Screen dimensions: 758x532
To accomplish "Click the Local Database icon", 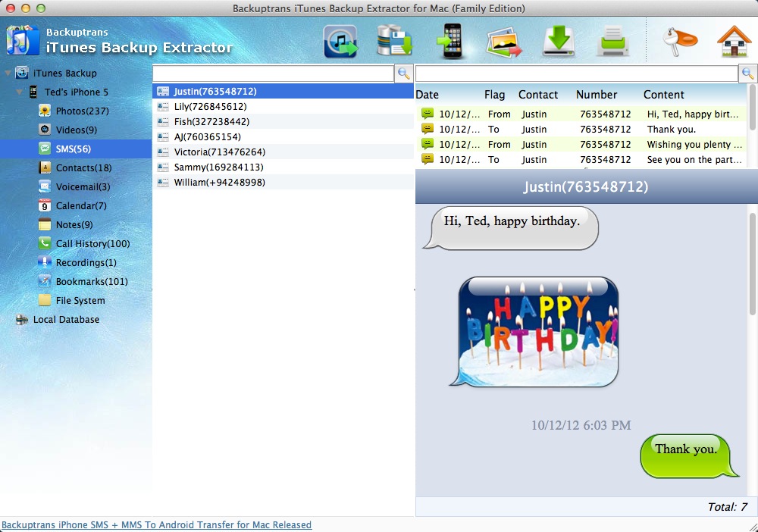I will click(22, 319).
